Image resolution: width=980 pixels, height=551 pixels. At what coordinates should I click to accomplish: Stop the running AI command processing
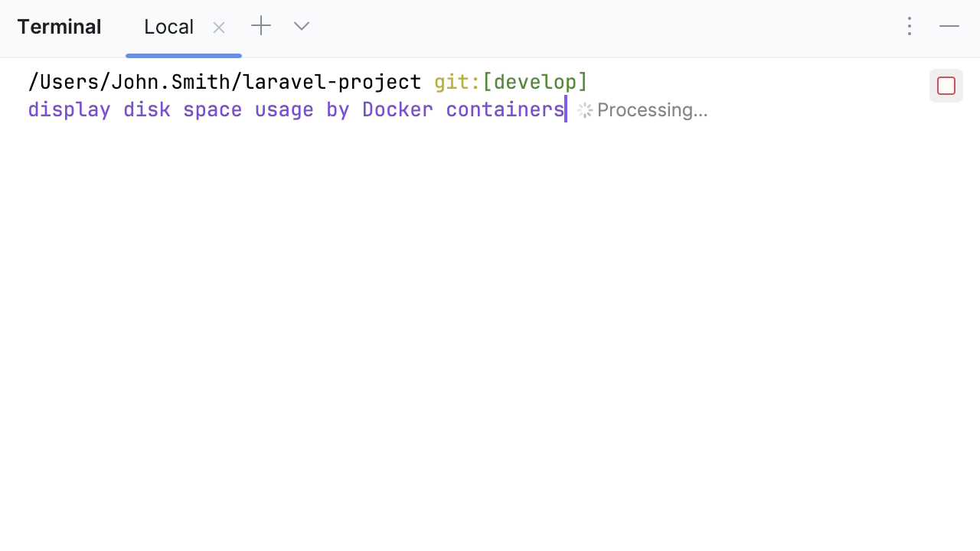946,86
